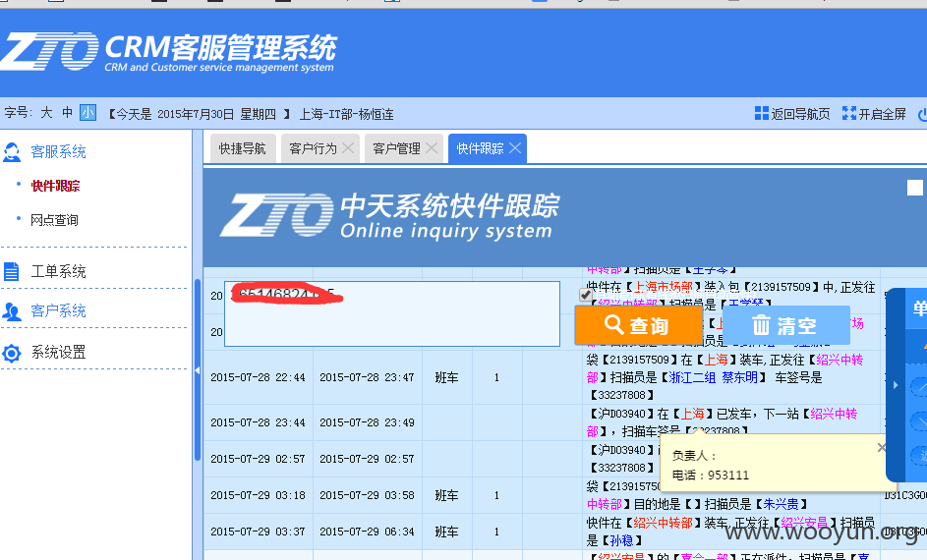The image size is (927, 560).
Task: Toggle the checkbox above the 查询 button
Action: (x=585, y=294)
